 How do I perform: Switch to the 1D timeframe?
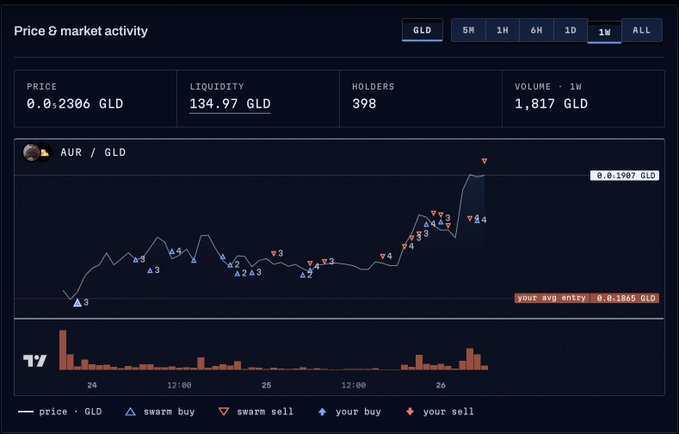570,30
